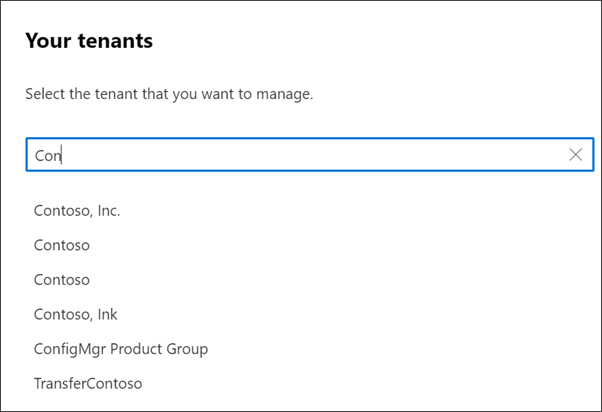Click the 'Select the tenant' instruction text
Screen dimensions: 602x412
169,95
